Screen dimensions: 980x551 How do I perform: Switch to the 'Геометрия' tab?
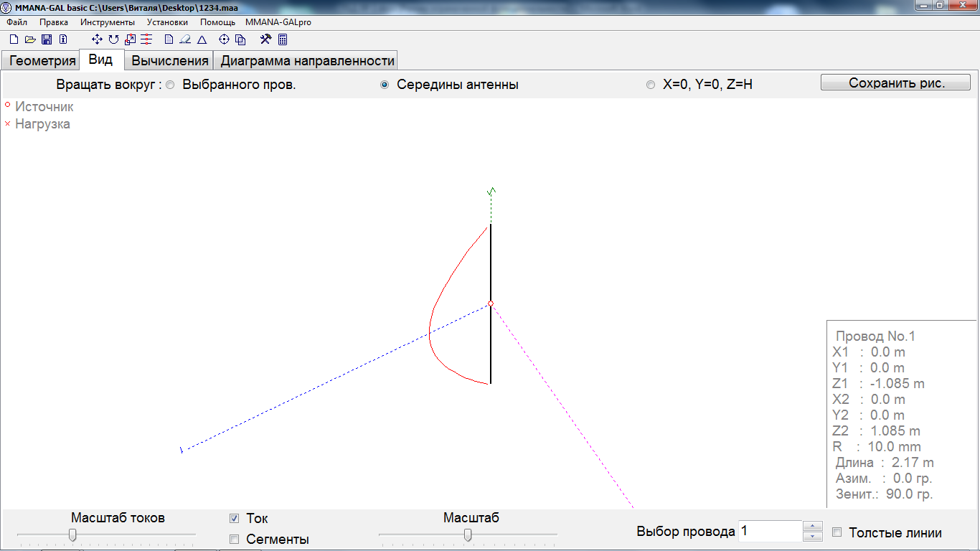[42, 60]
